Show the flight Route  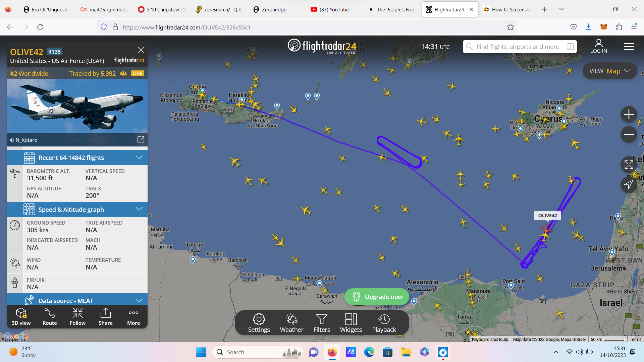pos(50,317)
